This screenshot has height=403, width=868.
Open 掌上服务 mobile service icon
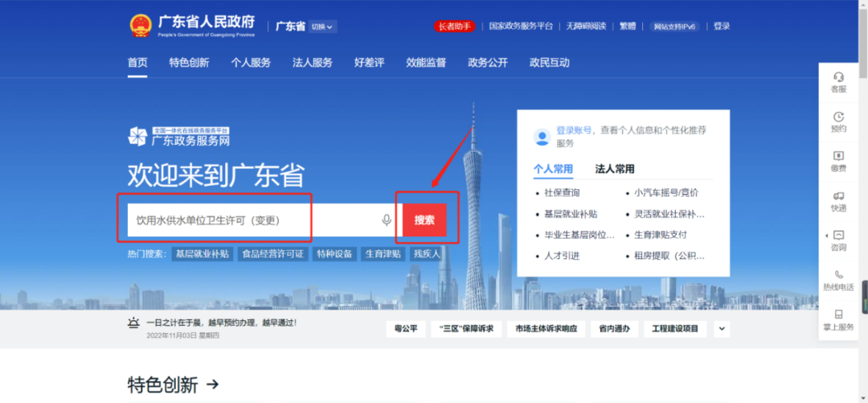(838, 315)
